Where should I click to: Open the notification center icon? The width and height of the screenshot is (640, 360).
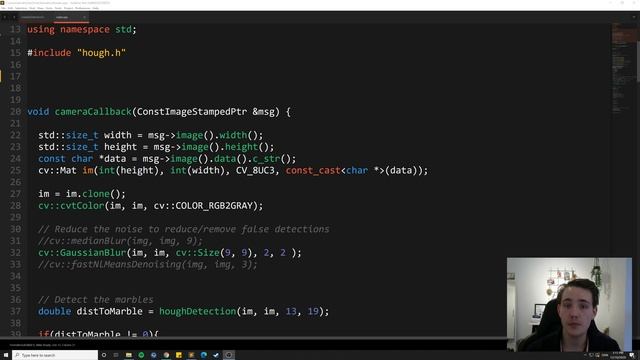[x=632, y=355]
